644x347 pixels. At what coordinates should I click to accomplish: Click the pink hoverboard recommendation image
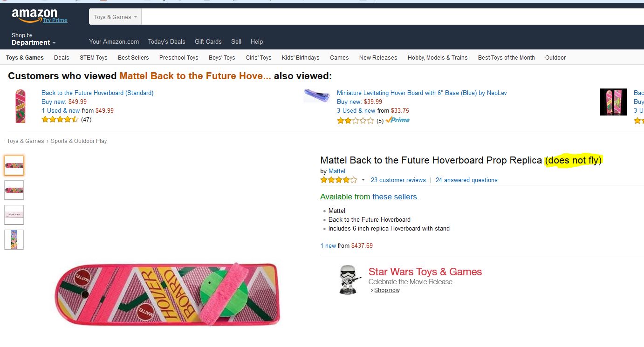click(21, 106)
